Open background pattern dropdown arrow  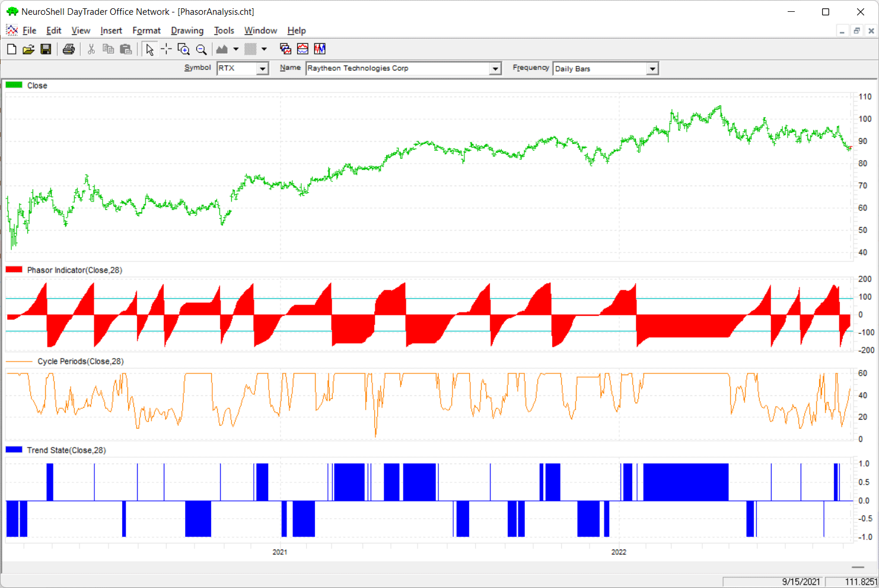point(265,49)
